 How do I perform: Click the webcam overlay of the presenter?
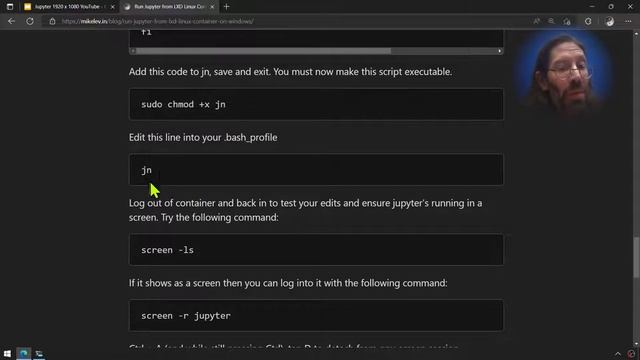pyautogui.click(x=564, y=73)
